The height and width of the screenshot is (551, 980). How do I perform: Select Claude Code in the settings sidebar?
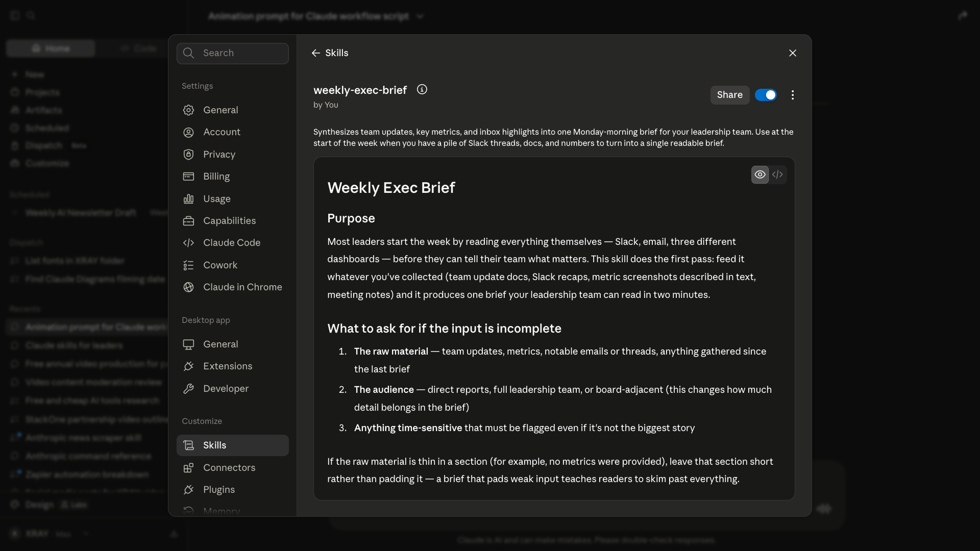[233, 243]
